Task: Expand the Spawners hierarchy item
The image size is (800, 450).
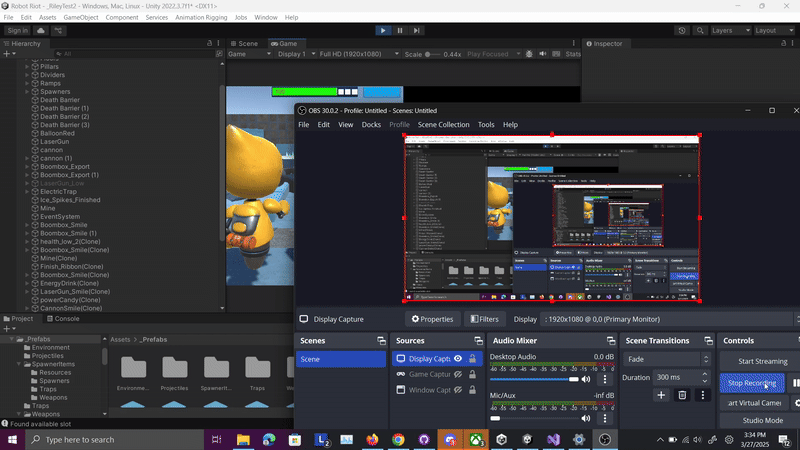Action: click(x=27, y=92)
